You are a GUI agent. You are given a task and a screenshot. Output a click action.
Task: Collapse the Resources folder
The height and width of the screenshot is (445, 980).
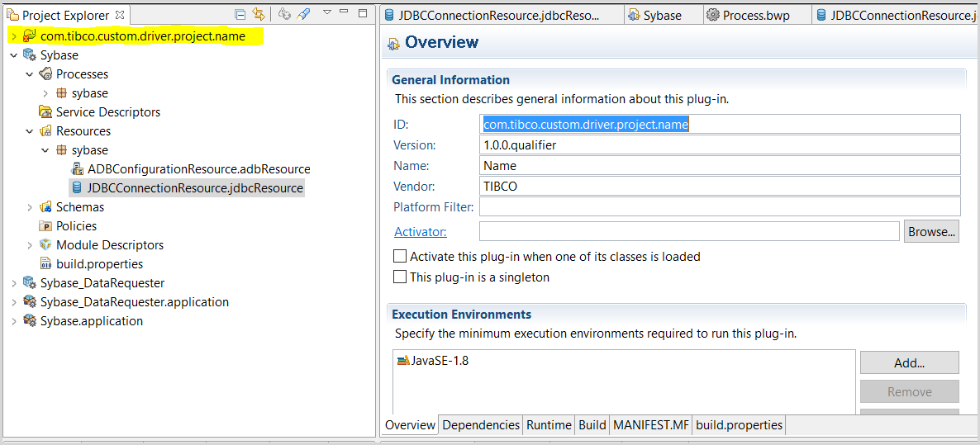tap(30, 131)
